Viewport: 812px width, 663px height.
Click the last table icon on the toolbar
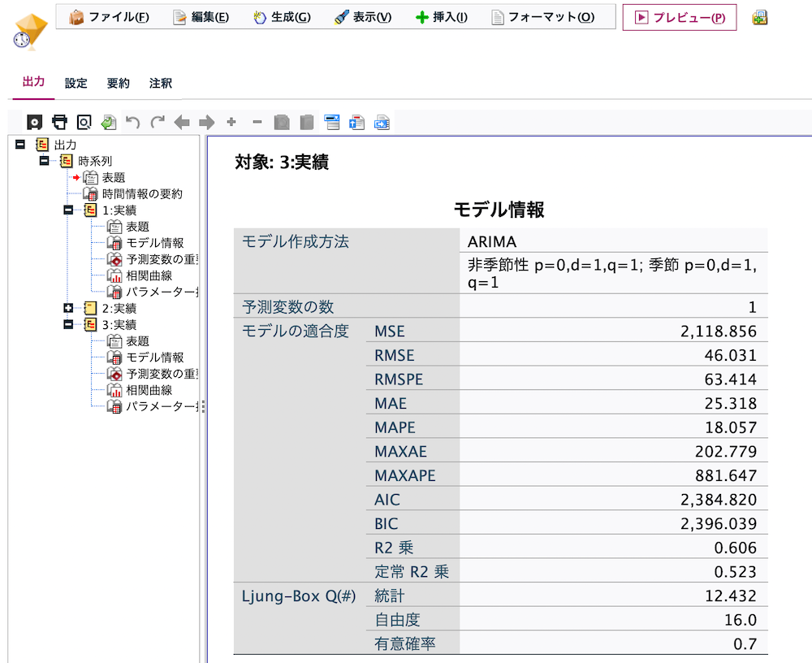tap(382, 122)
